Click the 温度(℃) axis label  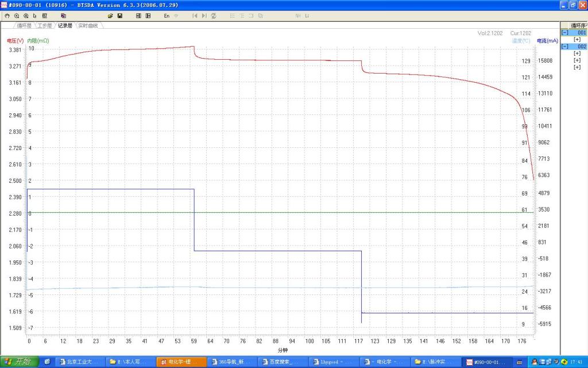tap(521, 41)
